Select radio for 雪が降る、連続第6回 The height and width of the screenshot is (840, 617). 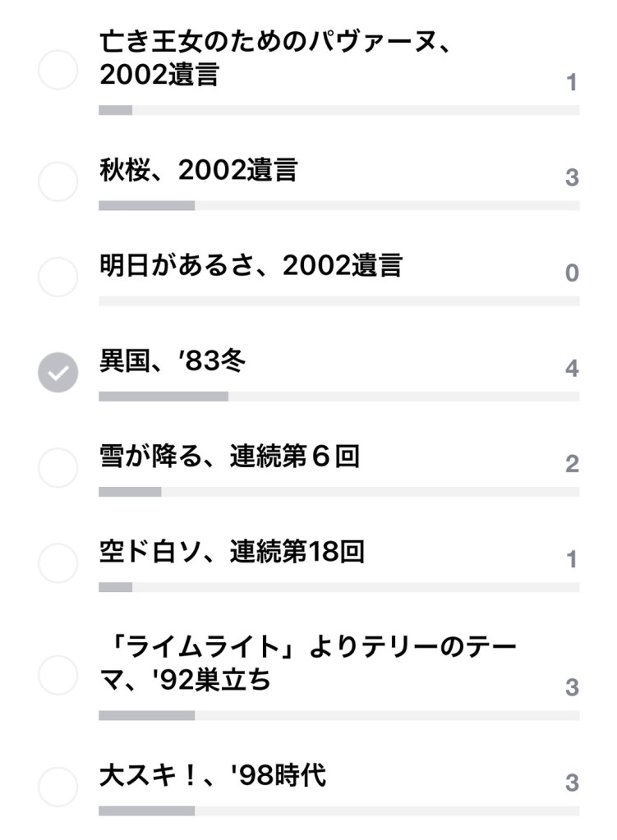pos(58,467)
